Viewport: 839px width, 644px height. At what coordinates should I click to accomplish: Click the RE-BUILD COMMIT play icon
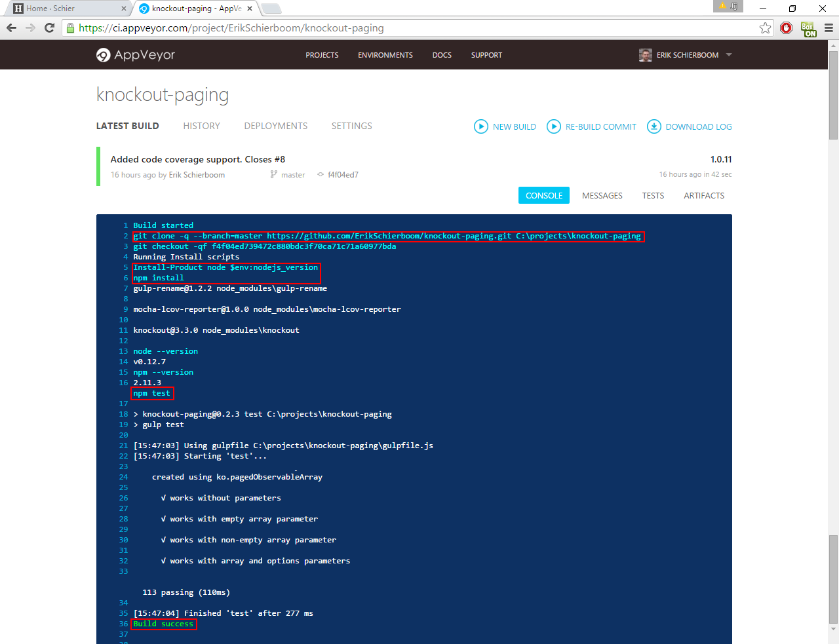point(554,126)
